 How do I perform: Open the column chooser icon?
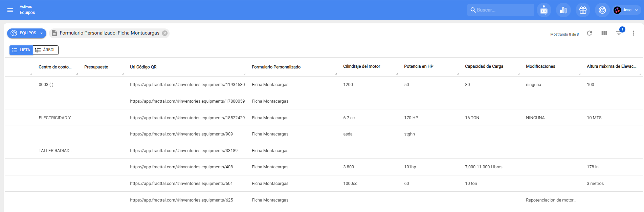(604, 33)
